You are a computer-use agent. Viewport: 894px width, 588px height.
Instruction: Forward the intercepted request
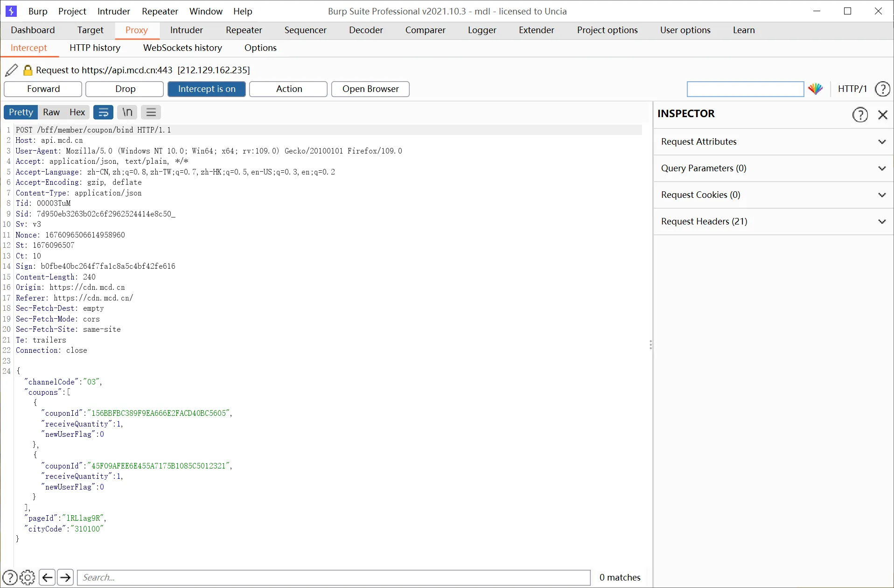43,89
